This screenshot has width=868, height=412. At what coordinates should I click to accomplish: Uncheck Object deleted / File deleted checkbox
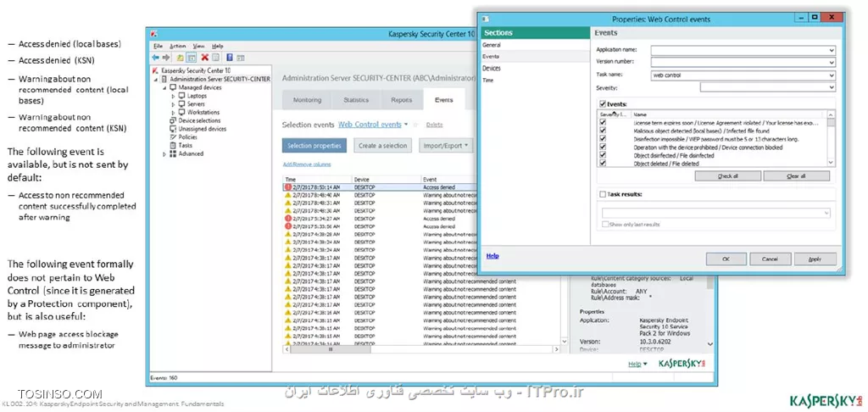coord(603,164)
